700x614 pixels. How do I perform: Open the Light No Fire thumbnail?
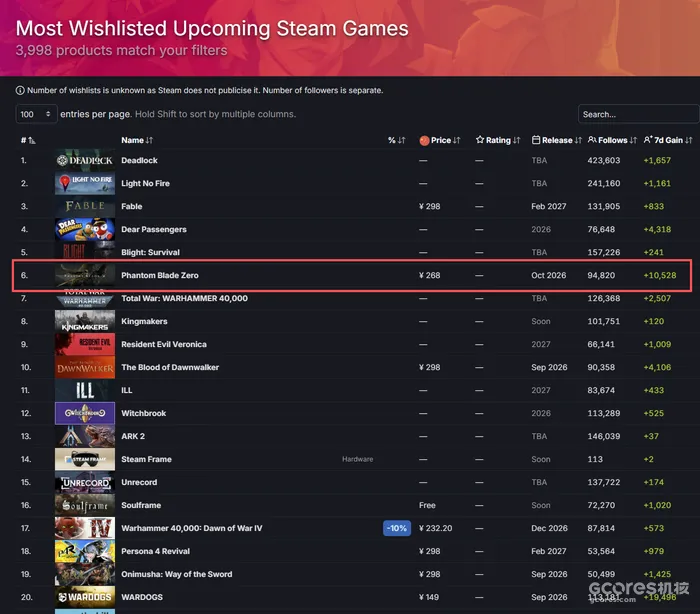85,184
